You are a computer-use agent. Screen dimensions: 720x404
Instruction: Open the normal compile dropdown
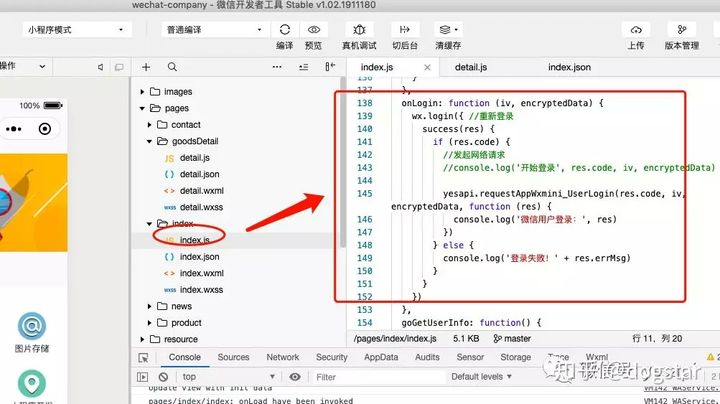[214, 30]
